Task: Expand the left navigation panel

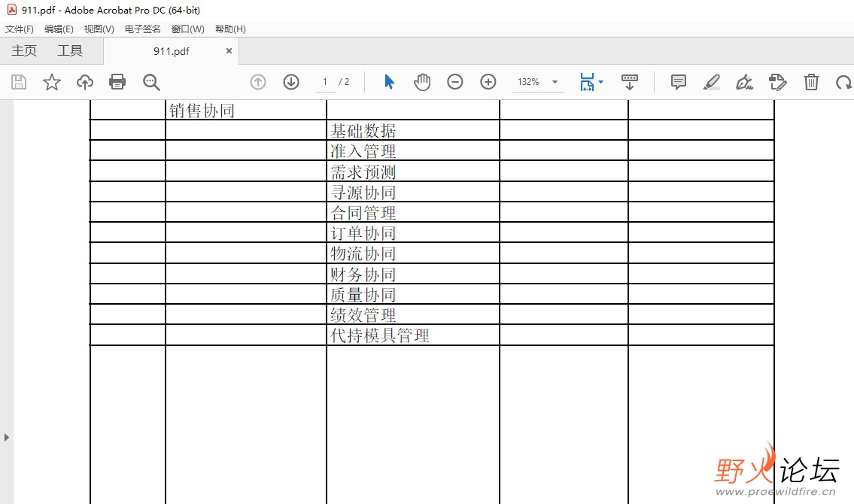Action: [6, 436]
